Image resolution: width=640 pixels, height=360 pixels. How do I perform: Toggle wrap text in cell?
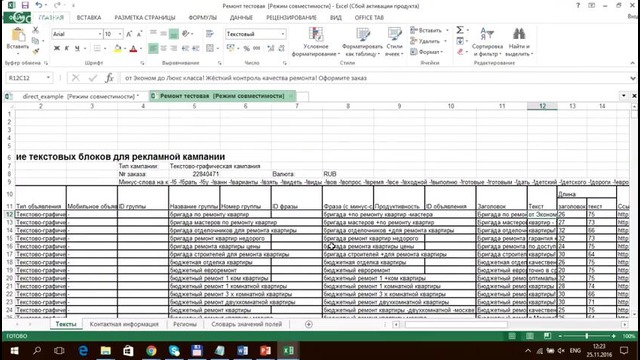coord(210,34)
